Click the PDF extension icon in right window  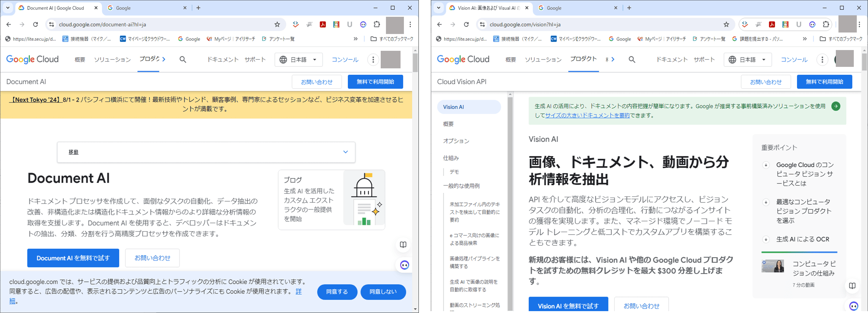(772, 24)
